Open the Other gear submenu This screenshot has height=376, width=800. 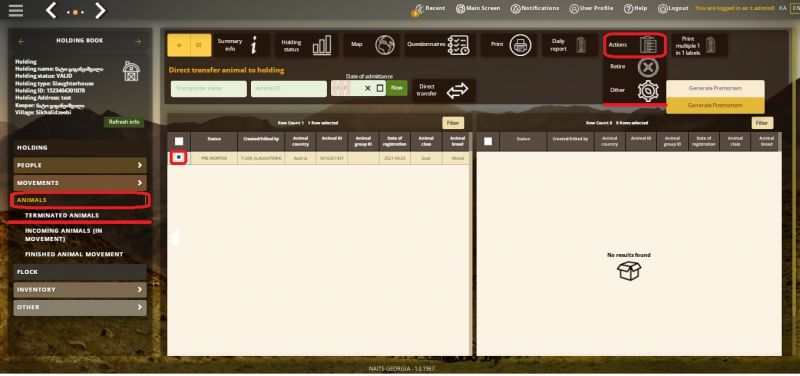tap(634, 91)
